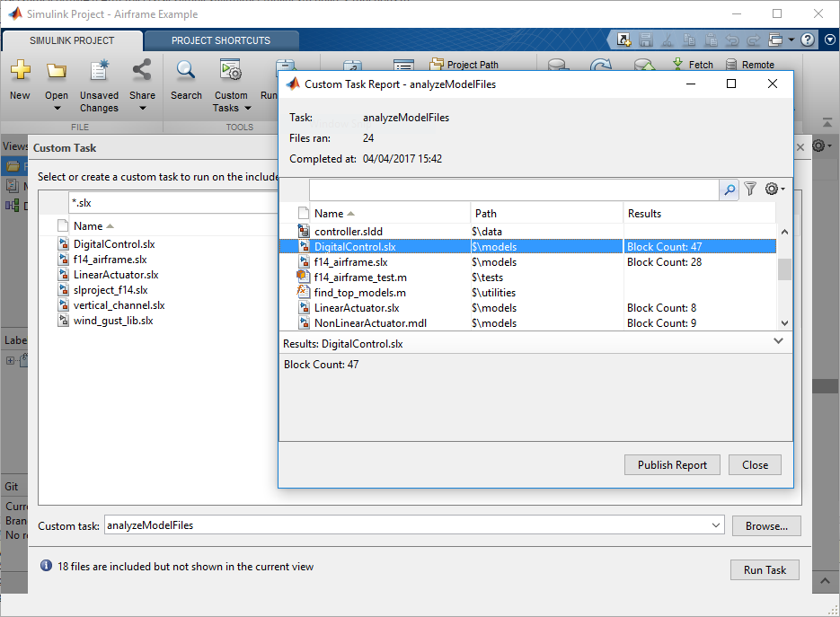Click the Cut scissors icon
This screenshot has height=617, width=840.
tap(668, 40)
